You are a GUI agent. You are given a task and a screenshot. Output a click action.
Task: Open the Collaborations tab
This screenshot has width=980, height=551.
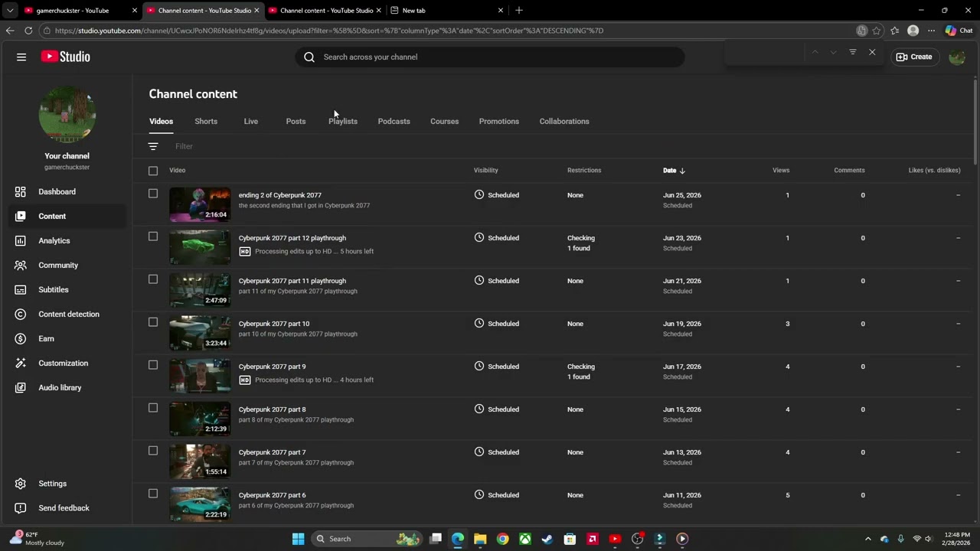(x=564, y=121)
